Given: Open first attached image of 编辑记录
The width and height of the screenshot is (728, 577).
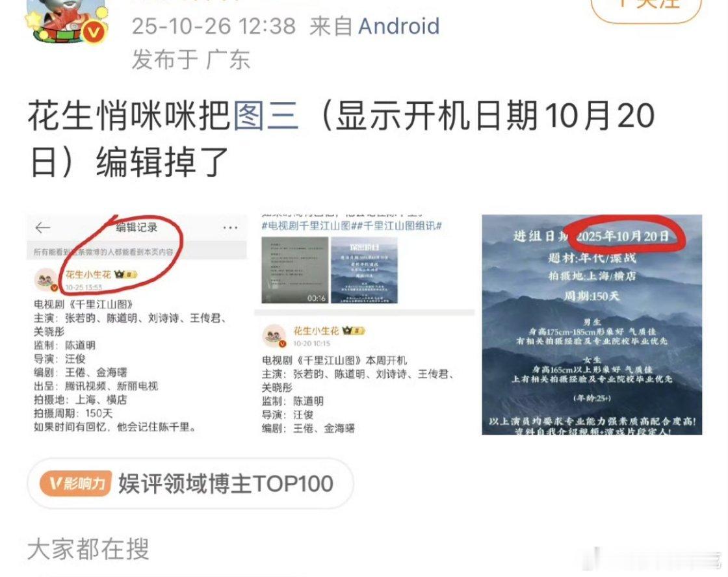Looking at the screenshot, I should pos(136,324).
